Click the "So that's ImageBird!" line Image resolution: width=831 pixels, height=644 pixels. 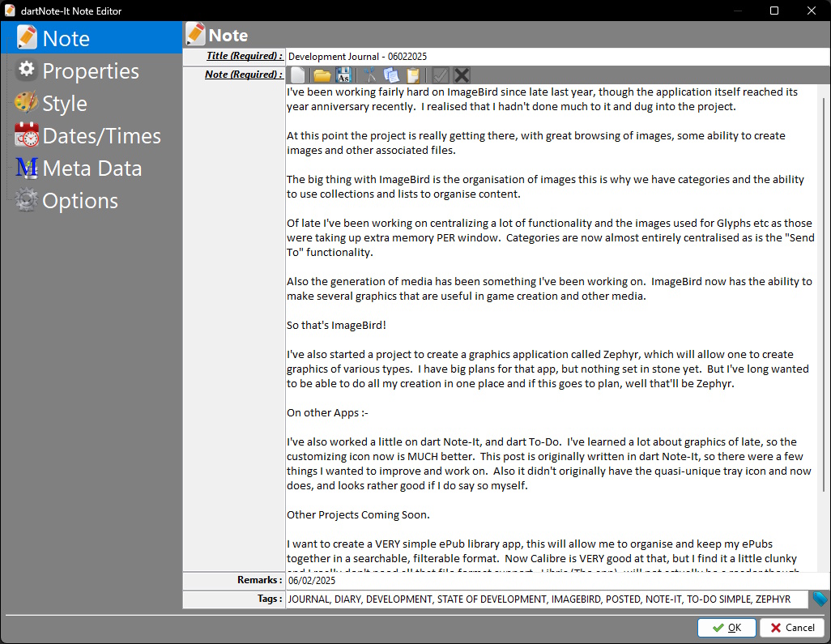coord(337,325)
